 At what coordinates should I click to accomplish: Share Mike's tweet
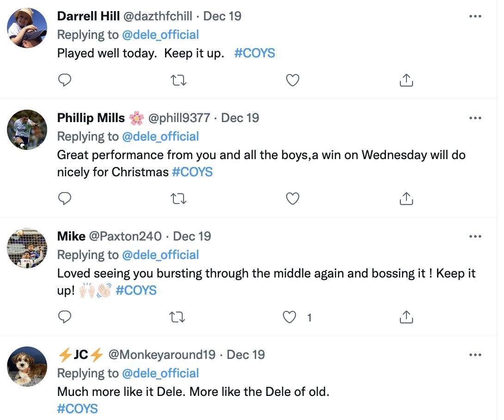pos(406,317)
